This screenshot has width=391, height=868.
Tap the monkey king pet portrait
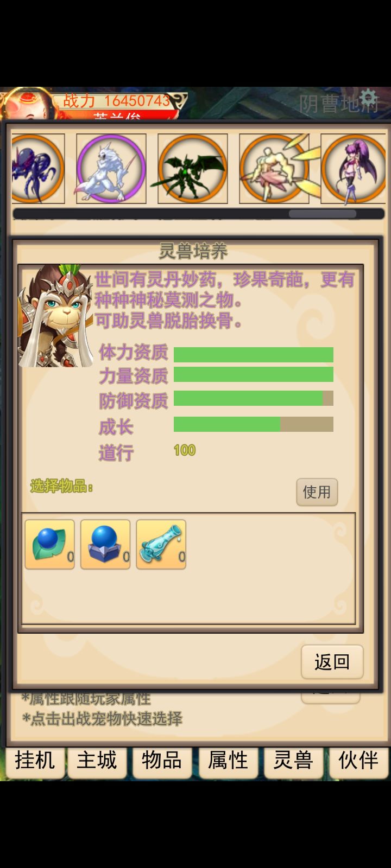(55, 316)
